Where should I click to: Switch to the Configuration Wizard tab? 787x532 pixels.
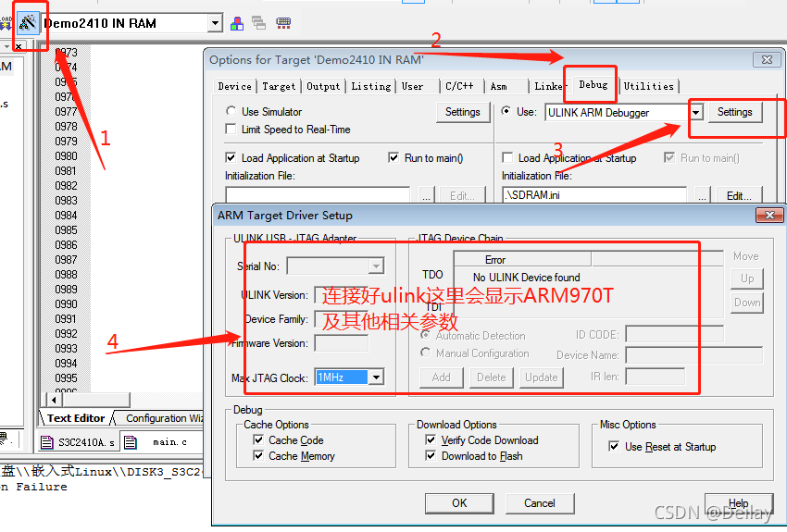click(x=164, y=418)
